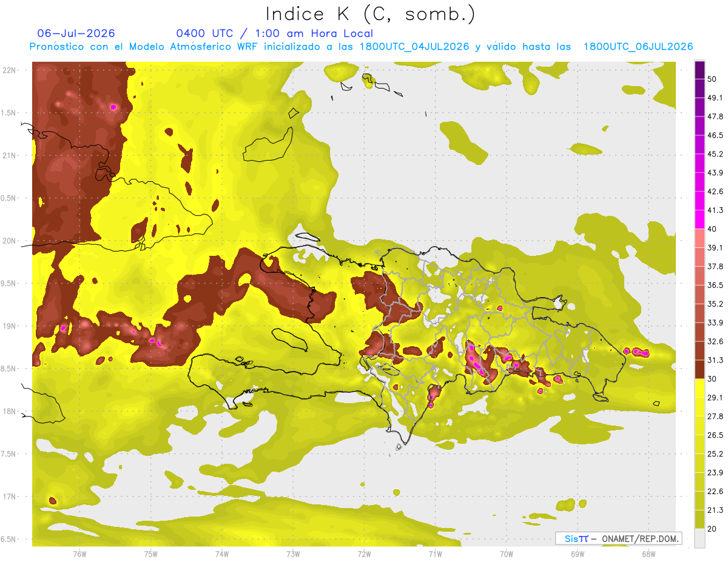Click the longitude label "76W"
The height and width of the screenshot is (562, 728).
(x=79, y=554)
